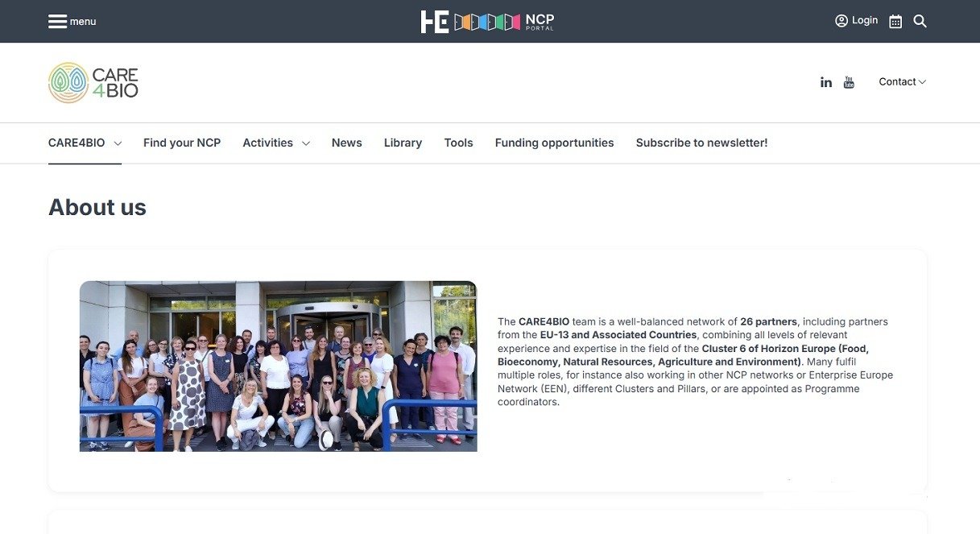Go to Find your NCP
Screen dimensions: 980x534
182,143
